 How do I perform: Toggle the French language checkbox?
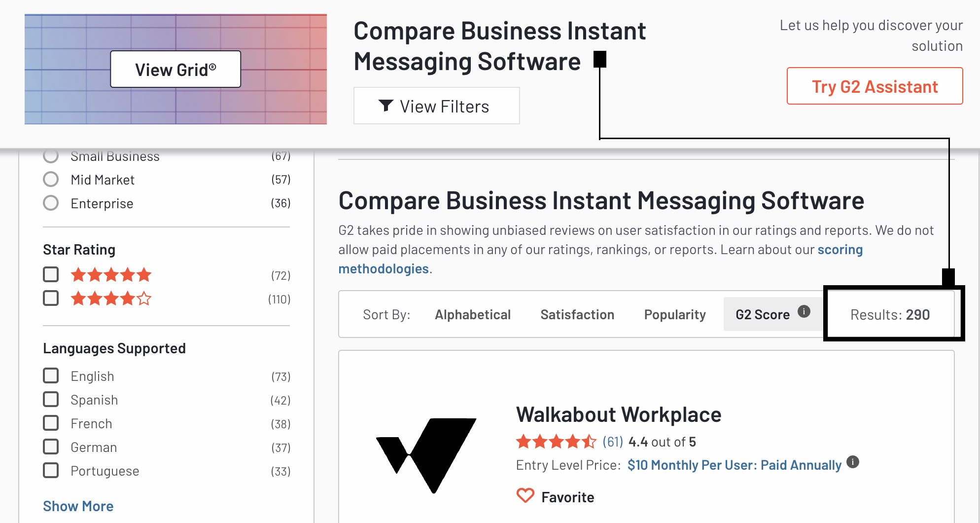[x=51, y=423]
